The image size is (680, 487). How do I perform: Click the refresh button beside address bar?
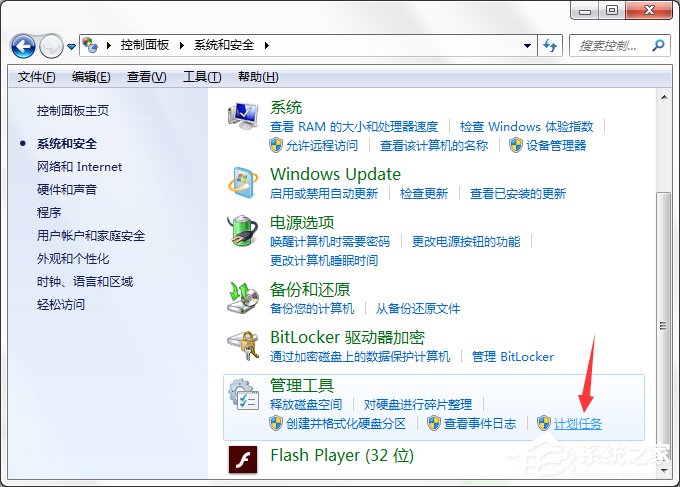click(549, 46)
